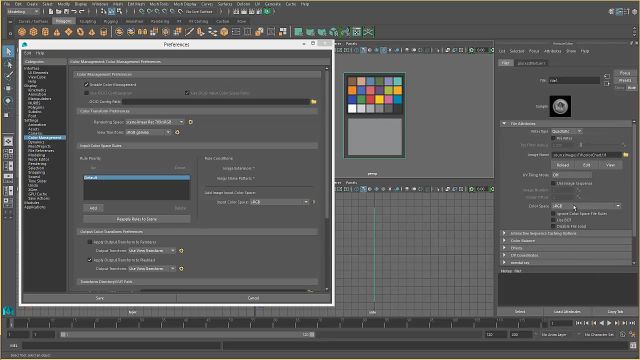
Task: Click the Save button in Preferences
Action: 100,298
